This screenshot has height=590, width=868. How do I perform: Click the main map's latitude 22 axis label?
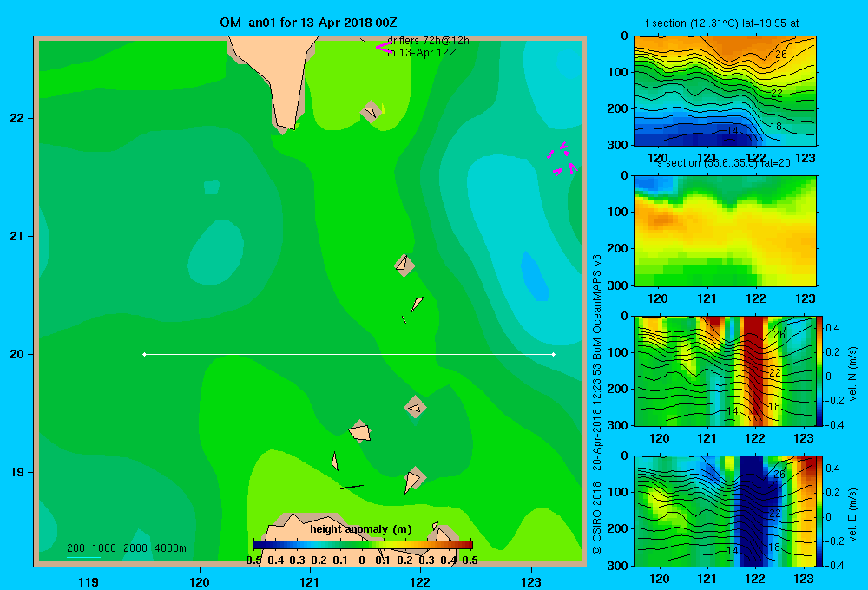(17, 118)
